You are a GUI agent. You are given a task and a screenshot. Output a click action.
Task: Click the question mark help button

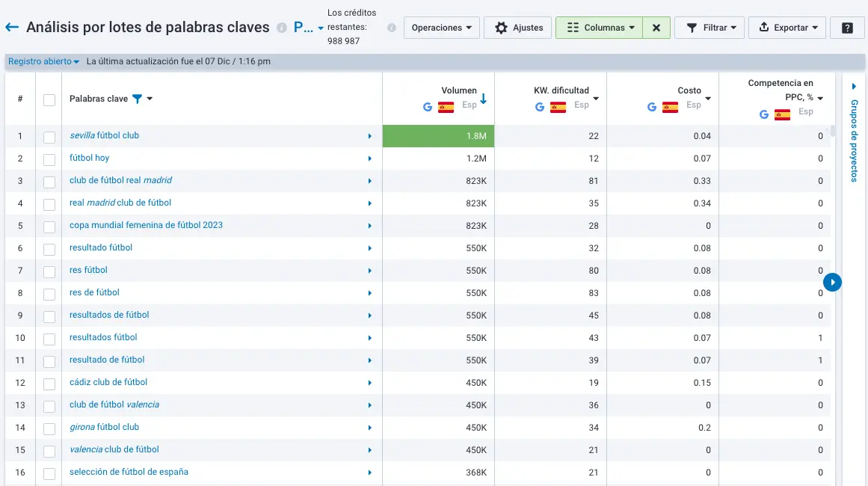pos(847,27)
